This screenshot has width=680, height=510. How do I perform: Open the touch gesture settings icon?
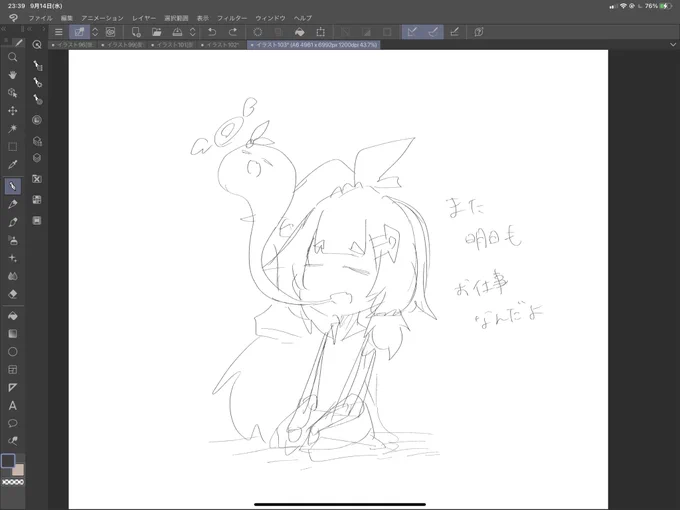point(479,32)
